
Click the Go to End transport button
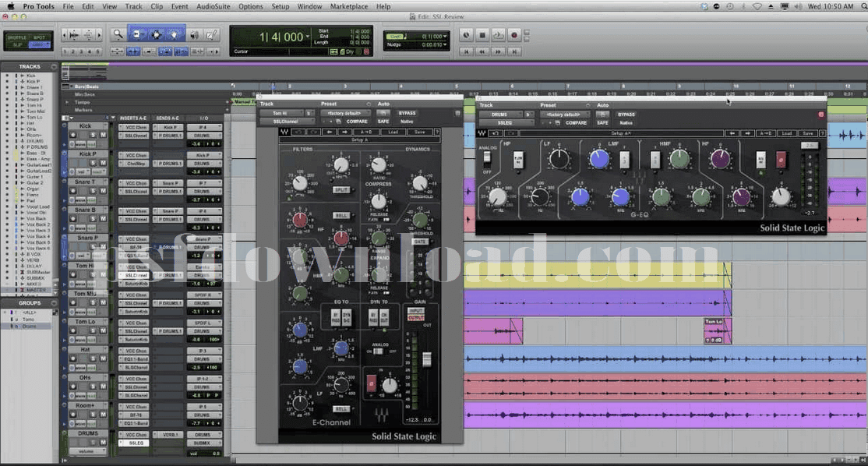[514, 51]
